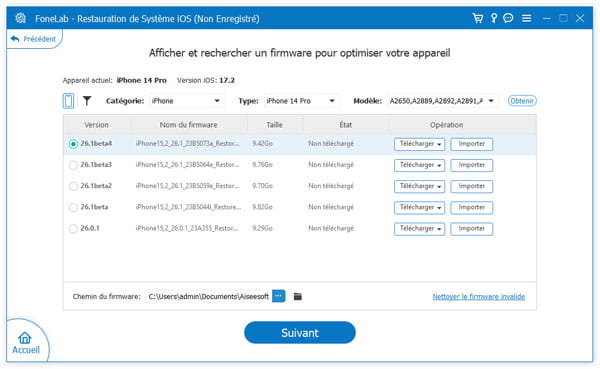Open the Modèle dropdown
The image size is (600, 369).
[443, 101]
